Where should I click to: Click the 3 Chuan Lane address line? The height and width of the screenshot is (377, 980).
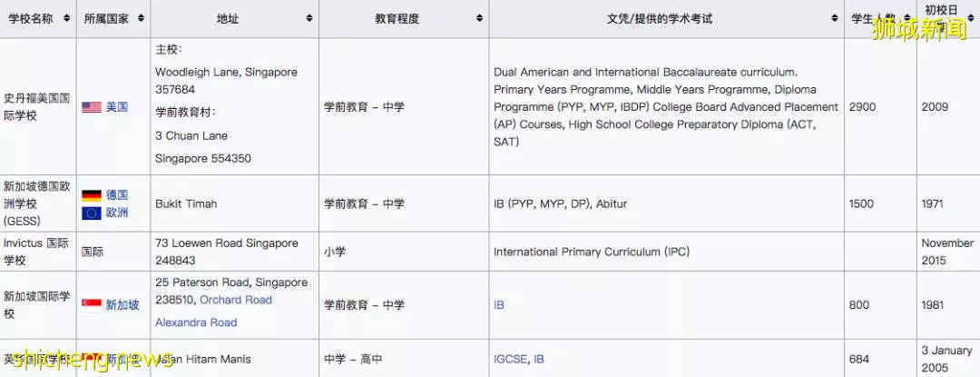pyautogui.click(x=191, y=135)
